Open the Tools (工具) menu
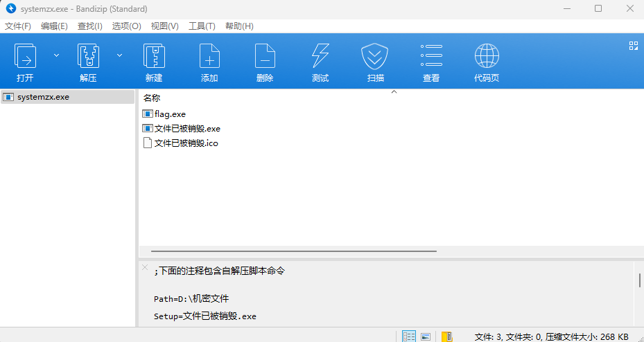Image resolution: width=644 pixels, height=342 pixels. coord(202,26)
